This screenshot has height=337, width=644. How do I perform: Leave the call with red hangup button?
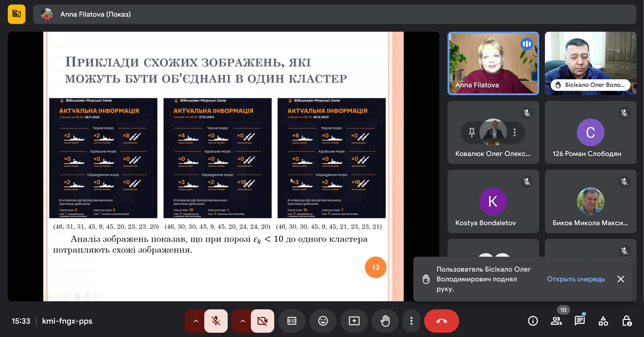click(441, 321)
